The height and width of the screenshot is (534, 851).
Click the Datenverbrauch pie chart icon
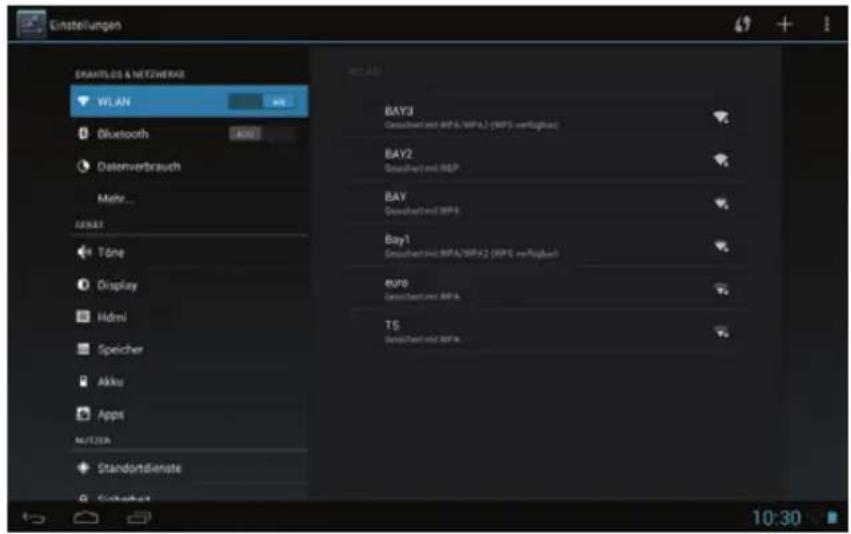83,166
